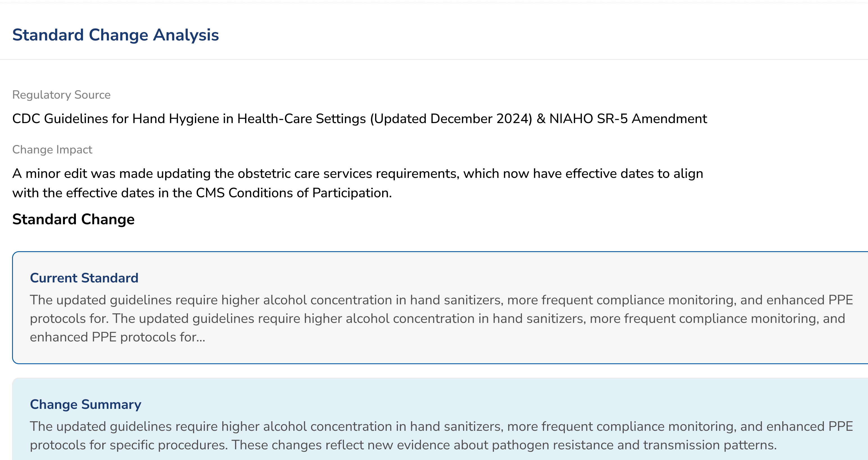Click the truncated 'PPE protocols for...' line

(x=118, y=337)
